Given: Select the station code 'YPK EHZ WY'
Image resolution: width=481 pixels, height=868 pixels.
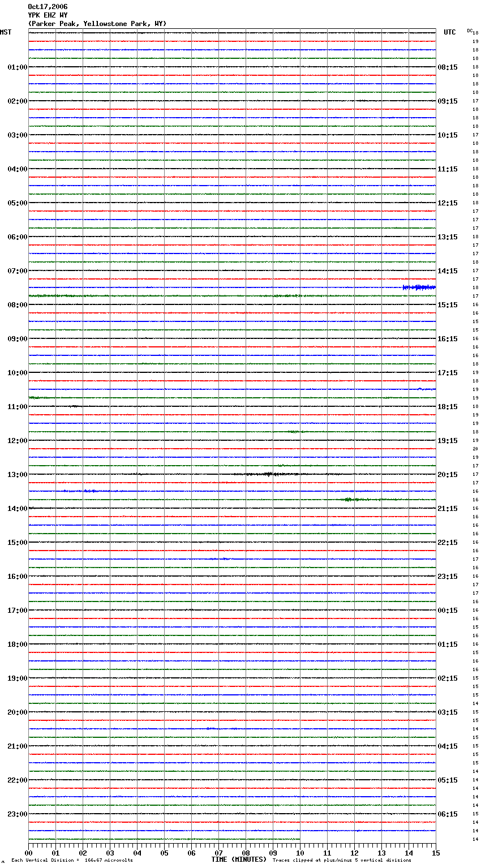Looking at the screenshot, I should click(x=48, y=15).
